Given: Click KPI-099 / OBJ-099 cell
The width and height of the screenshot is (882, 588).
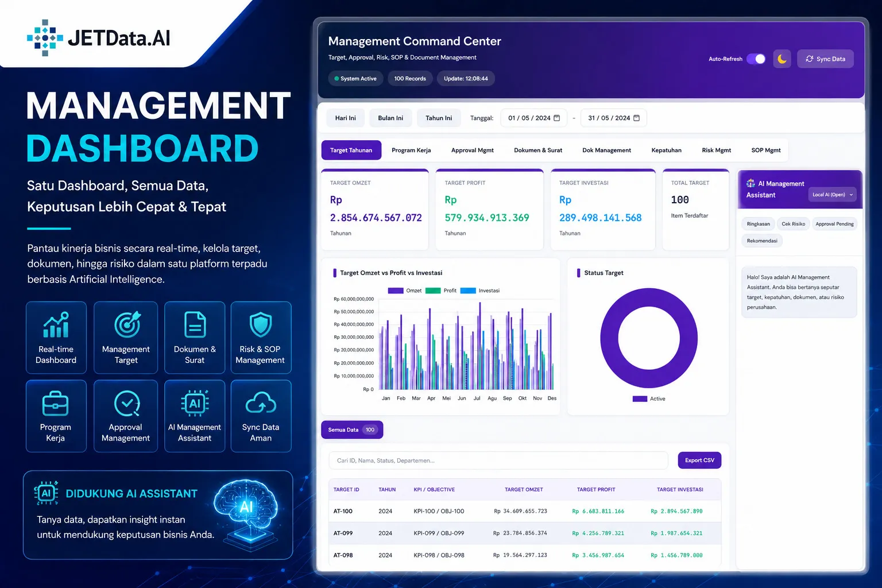Looking at the screenshot, I should click(x=439, y=533).
